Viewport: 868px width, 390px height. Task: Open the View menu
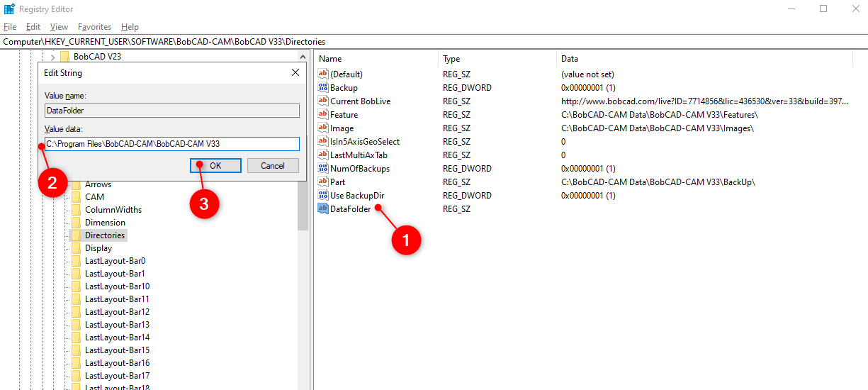(60, 27)
